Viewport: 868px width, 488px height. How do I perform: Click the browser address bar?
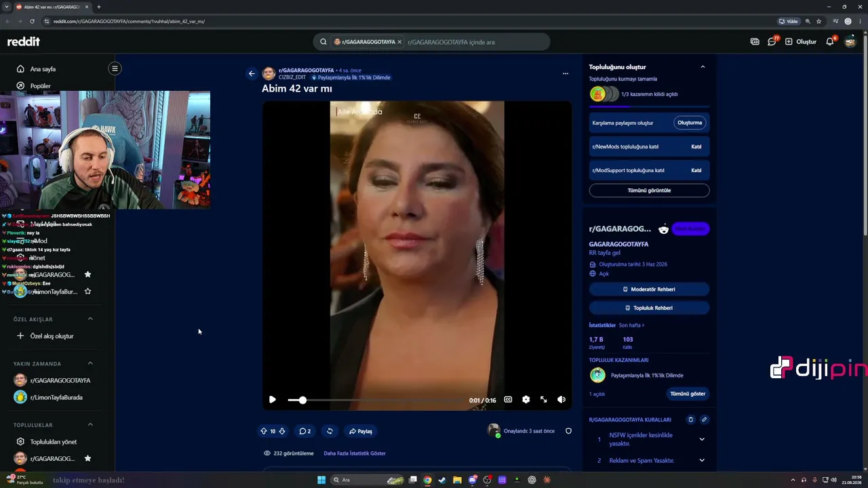click(407, 21)
